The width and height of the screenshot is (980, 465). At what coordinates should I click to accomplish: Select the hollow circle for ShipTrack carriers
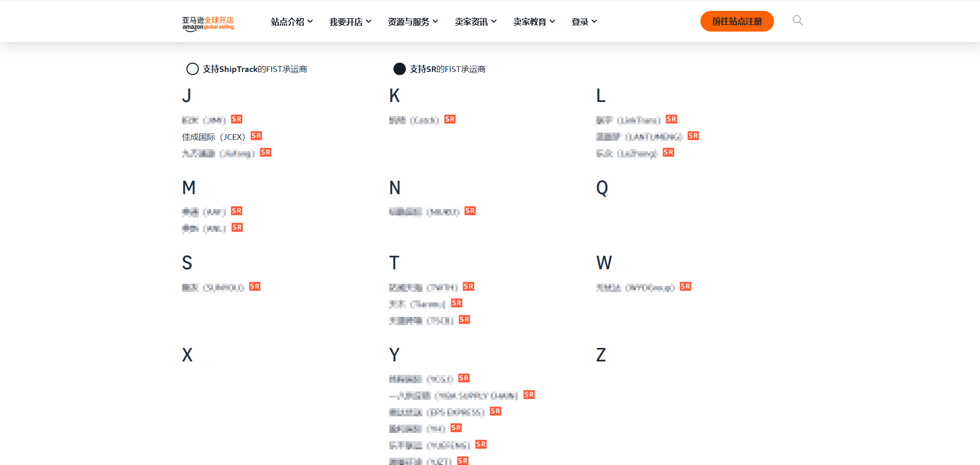tap(193, 69)
